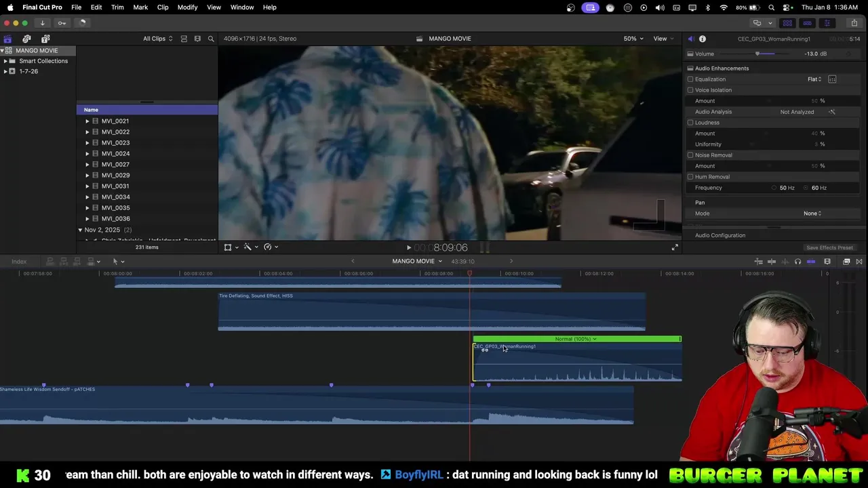Click the Apple menu icon
The image size is (868, 488).
pyautogui.click(x=10, y=7)
